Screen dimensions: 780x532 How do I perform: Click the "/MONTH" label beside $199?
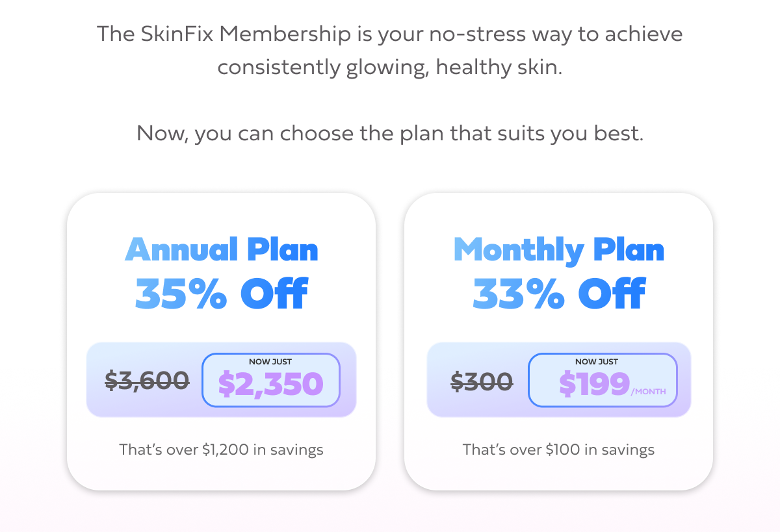click(648, 392)
